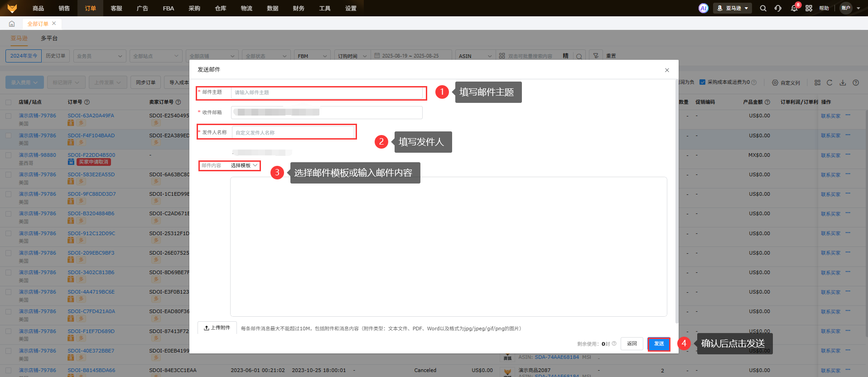Open the 选择模板 template dropdown
The image size is (868, 377).
(x=244, y=165)
